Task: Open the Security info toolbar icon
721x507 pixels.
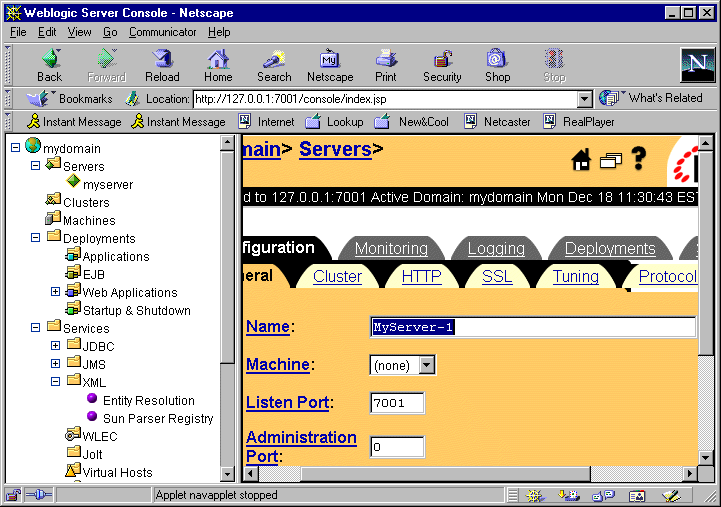Action: [x=442, y=65]
